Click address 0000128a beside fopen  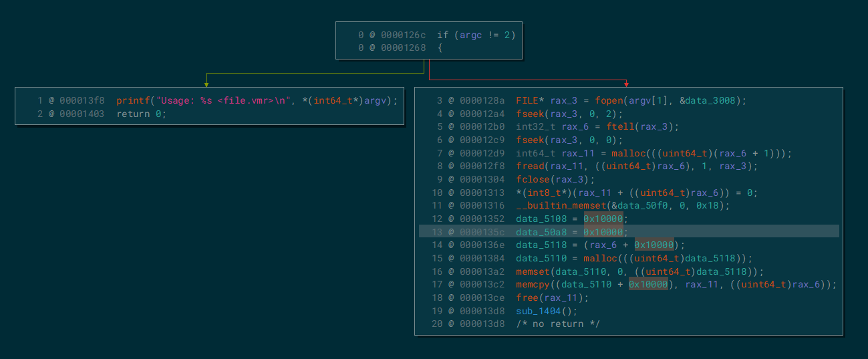click(482, 101)
